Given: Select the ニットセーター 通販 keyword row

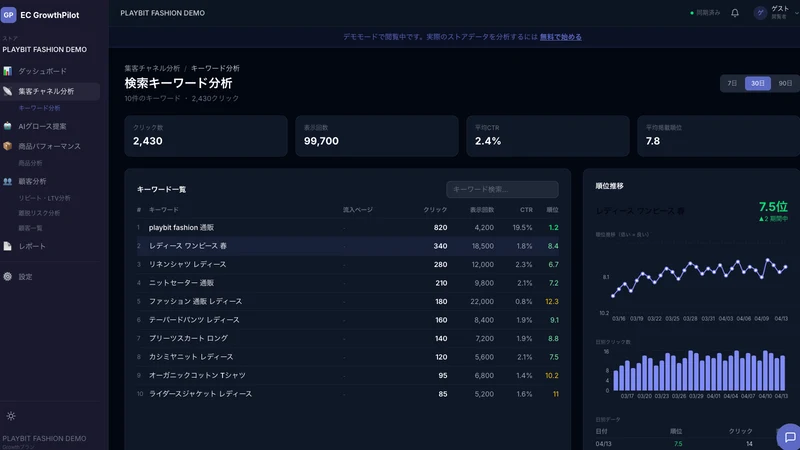Looking at the screenshot, I should coord(347,283).
